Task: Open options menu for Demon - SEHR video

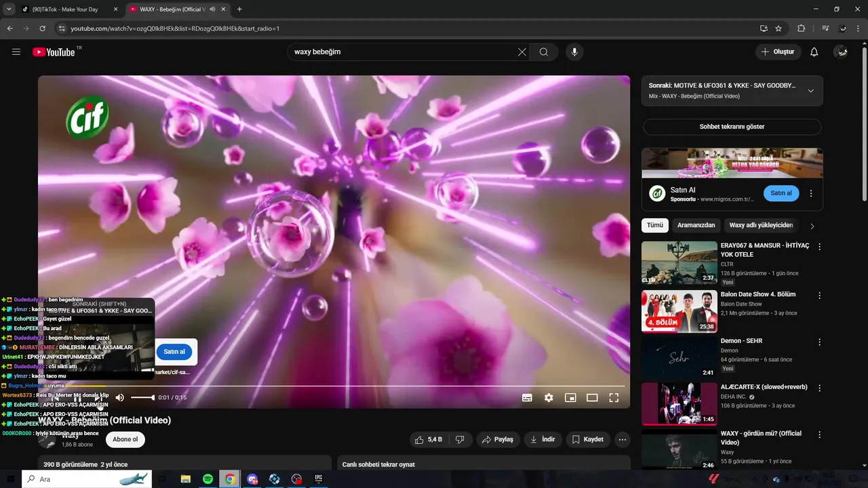Action: 819,342
